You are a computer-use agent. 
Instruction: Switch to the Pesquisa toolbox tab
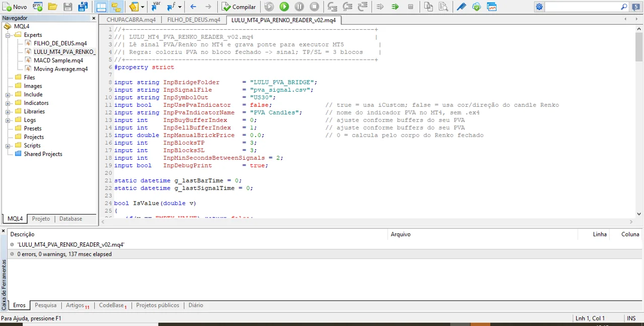[x=45, y=305]
